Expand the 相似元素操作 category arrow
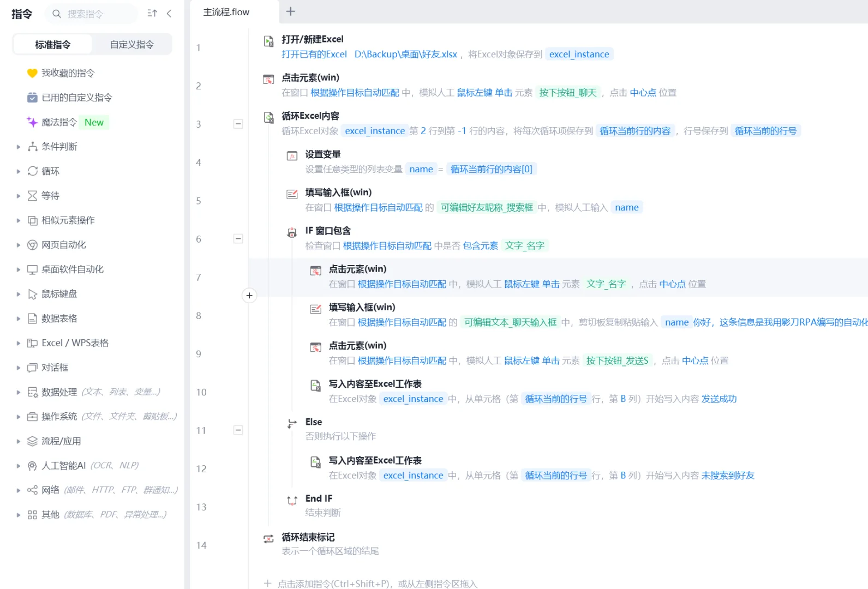The height and width of the screenshot is (589, 868). click(x=18, y=220)
